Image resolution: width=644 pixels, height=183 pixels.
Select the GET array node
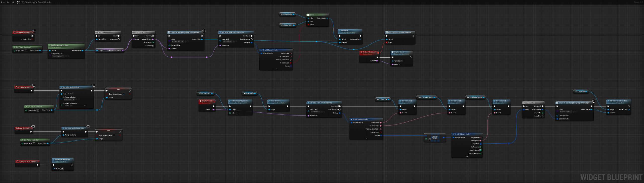435,138
